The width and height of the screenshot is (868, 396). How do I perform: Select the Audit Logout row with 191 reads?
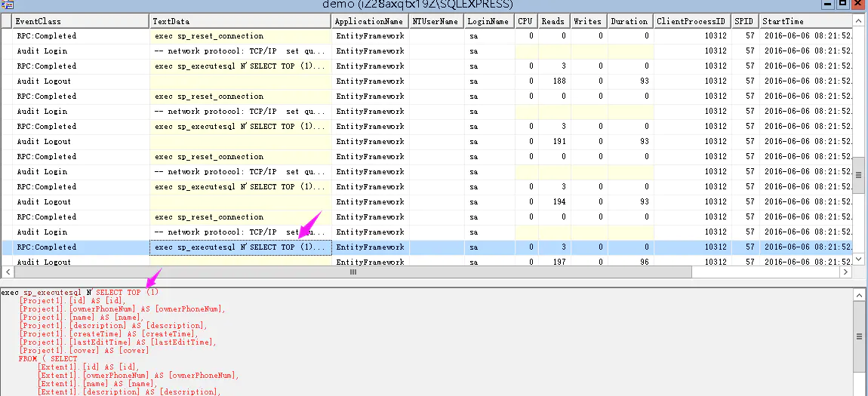click(426, 141)
